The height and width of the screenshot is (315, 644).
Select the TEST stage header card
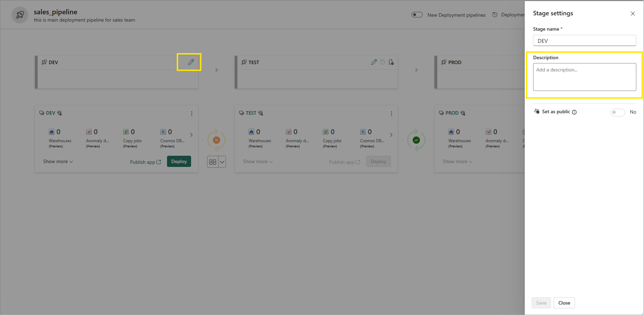click(x=316, y=72)
